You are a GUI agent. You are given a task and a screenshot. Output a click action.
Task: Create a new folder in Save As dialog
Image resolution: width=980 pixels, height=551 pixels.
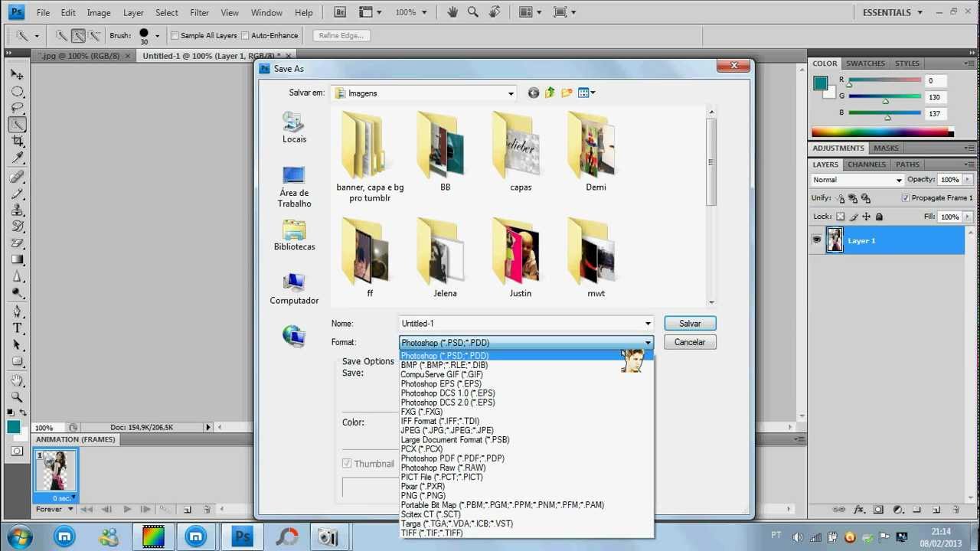pyautogui.click(x=567, y=93)
